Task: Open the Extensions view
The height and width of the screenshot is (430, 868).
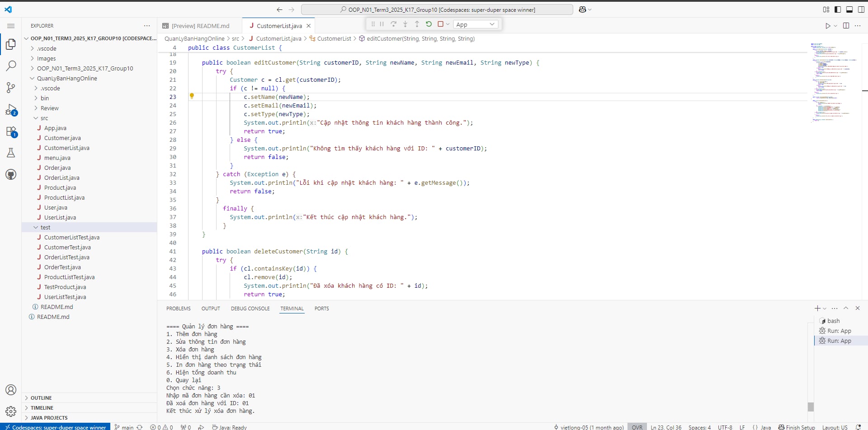Action: (x=11, y=131)
